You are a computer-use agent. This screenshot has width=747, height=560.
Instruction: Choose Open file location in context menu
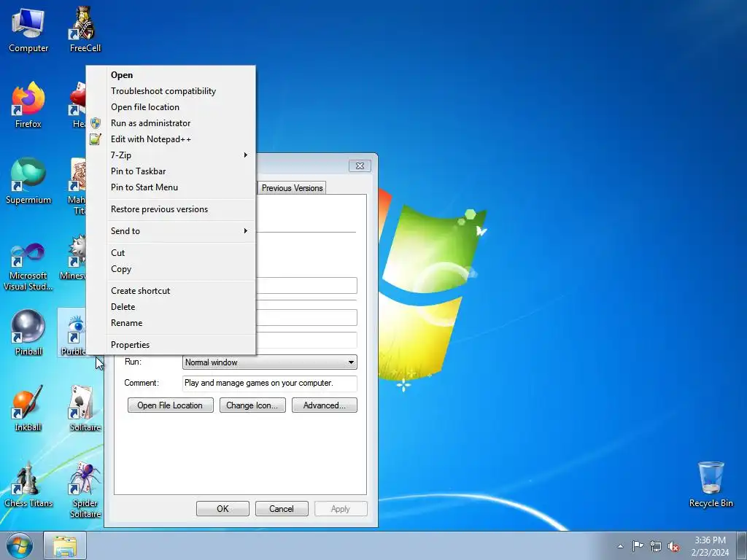(x=171, y=107)
